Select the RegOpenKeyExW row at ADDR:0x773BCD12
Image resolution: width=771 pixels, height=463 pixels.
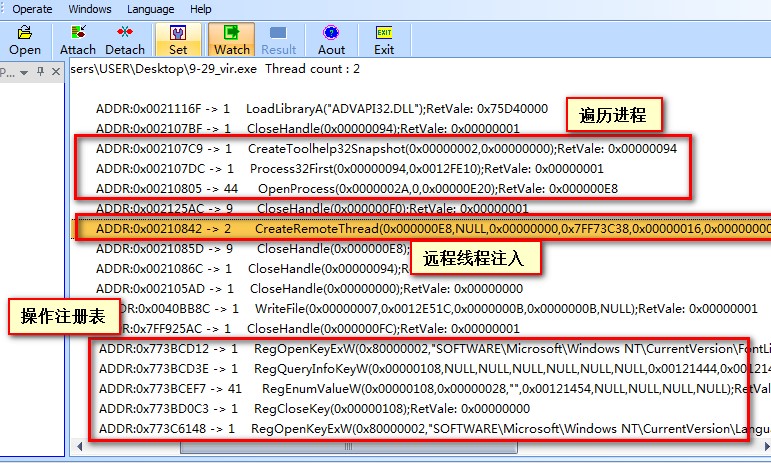click(x=435, y=349)
